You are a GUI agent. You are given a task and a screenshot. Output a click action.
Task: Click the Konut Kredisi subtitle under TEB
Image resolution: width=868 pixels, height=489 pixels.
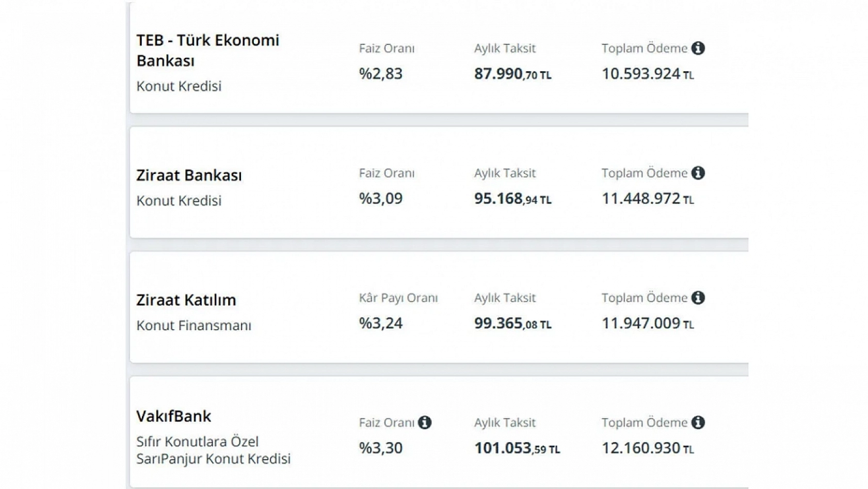178,86
